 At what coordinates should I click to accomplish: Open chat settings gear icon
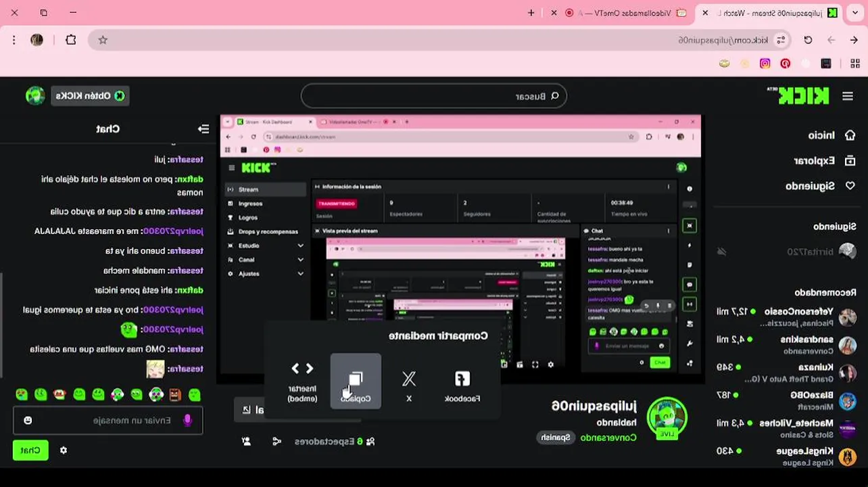click(64, 450)
